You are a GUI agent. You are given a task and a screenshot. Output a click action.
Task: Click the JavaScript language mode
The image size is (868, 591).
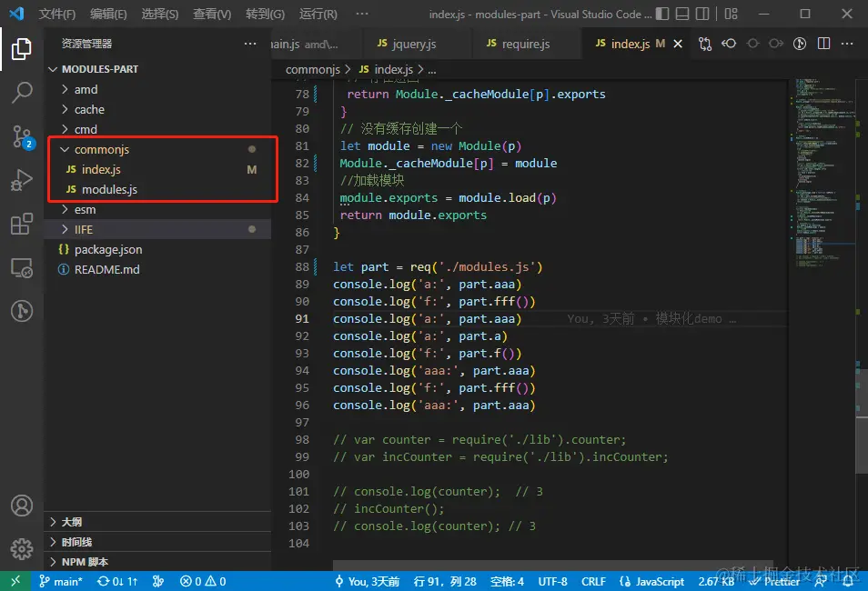[x=652, y=581]
